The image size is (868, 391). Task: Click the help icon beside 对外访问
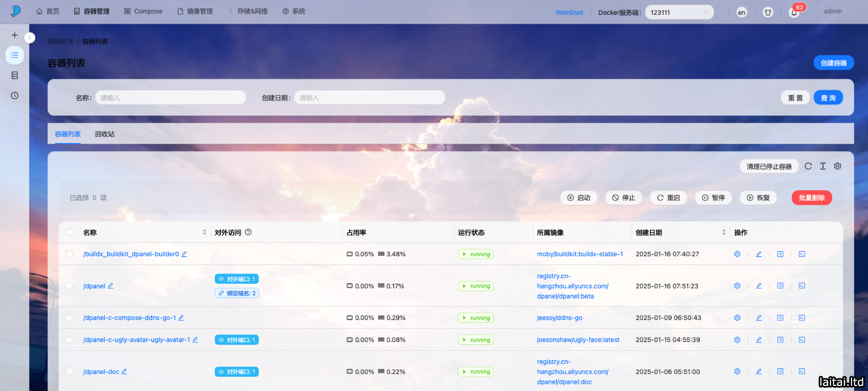point(248,233)
